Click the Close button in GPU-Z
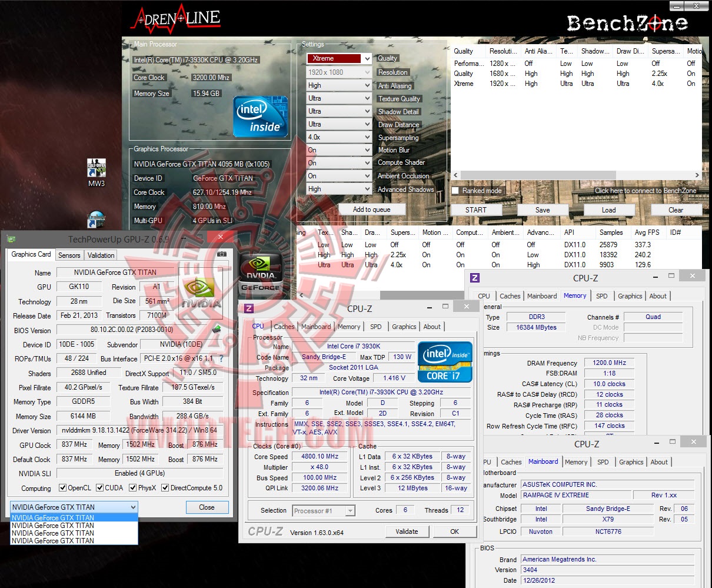 tap(207, 507)
